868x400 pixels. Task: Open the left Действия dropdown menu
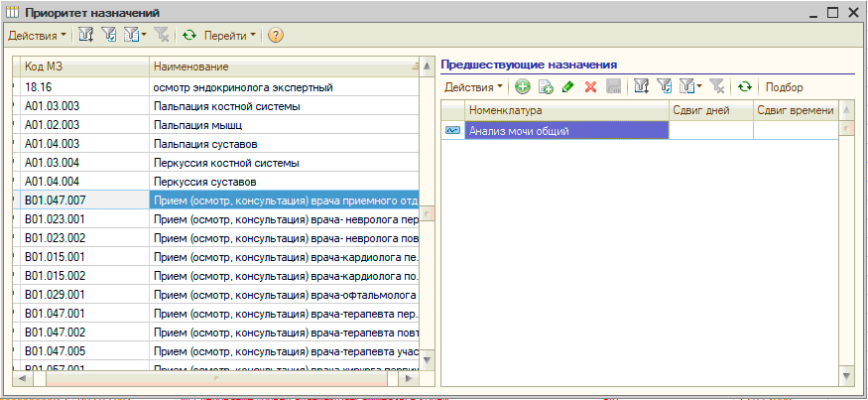[x=38, y=36]
